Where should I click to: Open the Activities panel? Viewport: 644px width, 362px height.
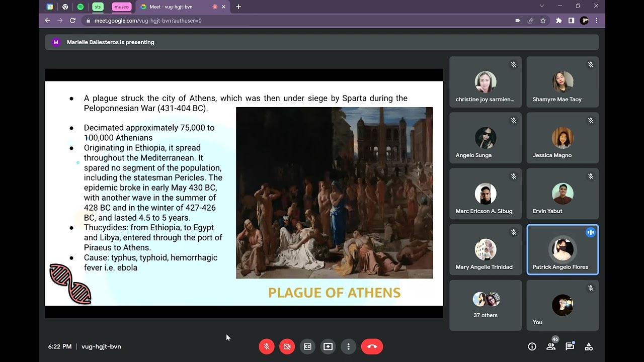point(589,346)
